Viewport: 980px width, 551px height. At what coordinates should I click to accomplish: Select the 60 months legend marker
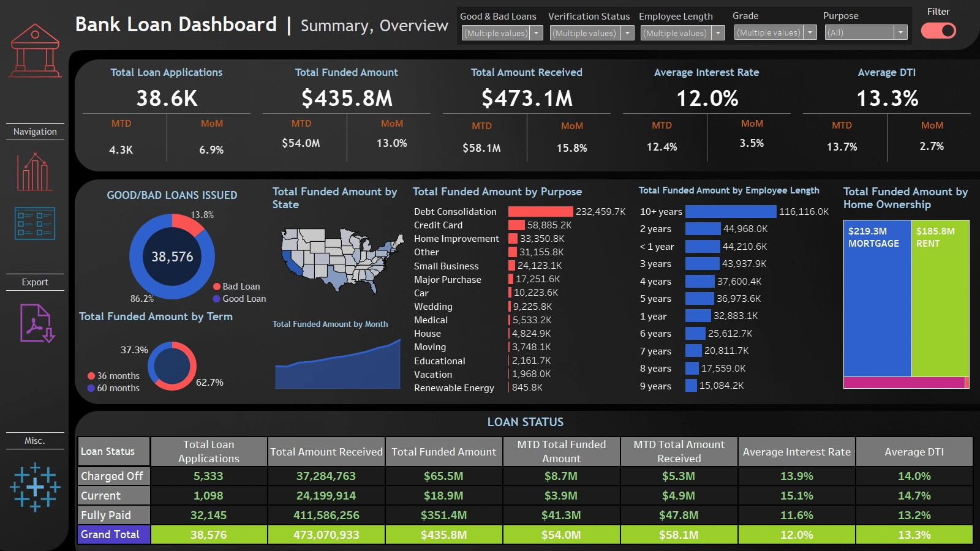(x=91, y=388)
